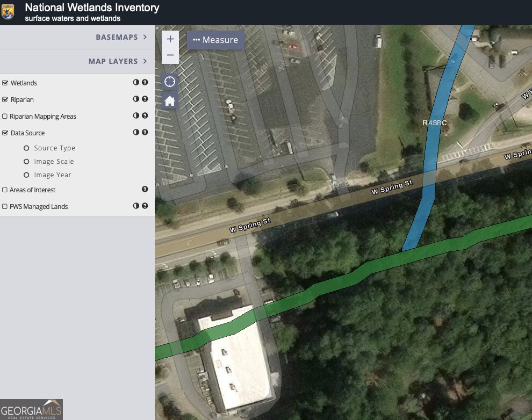Adjust Riparian Mapping Areas transparency icon
532x420 pixels.
pos(136,115)
